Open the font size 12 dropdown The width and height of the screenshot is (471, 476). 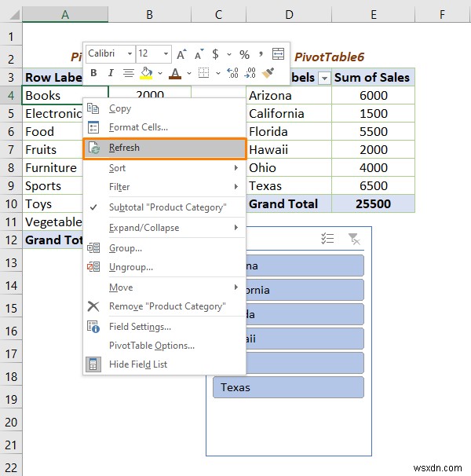(165, 54)
